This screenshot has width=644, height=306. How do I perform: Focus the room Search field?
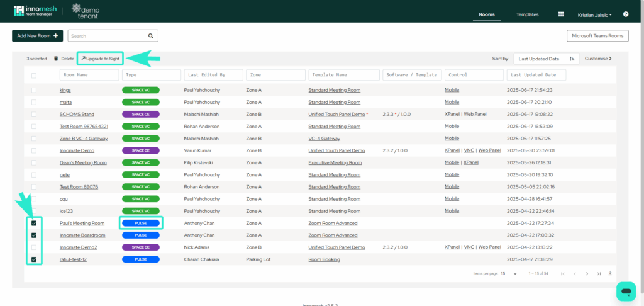point(113,36)
